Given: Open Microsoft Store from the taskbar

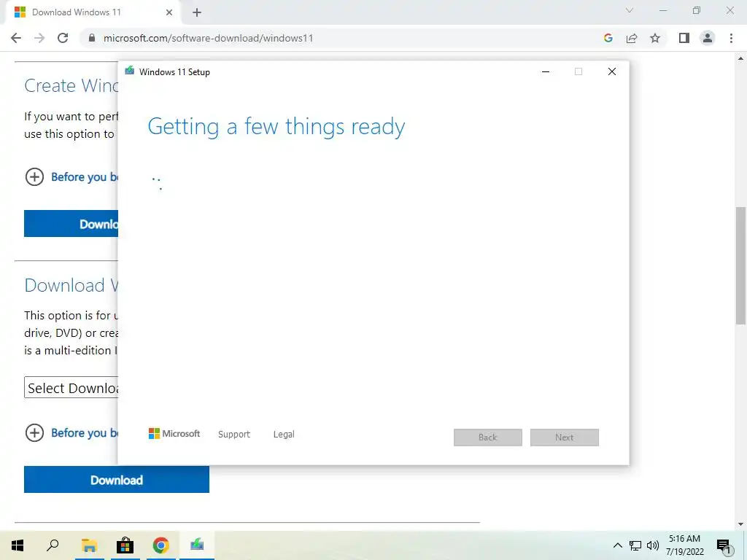Looking at the screenshot, I should (125, 545).
